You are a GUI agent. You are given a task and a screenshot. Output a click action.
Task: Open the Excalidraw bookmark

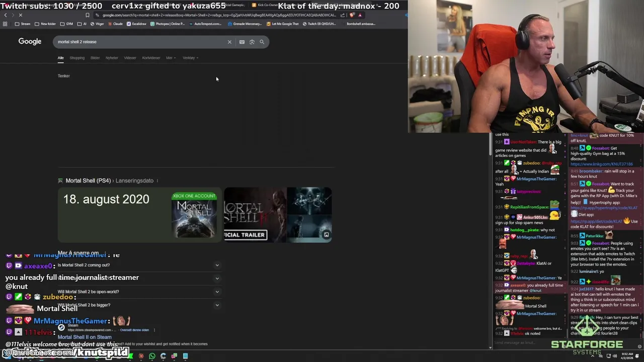(x=137, y=24)
